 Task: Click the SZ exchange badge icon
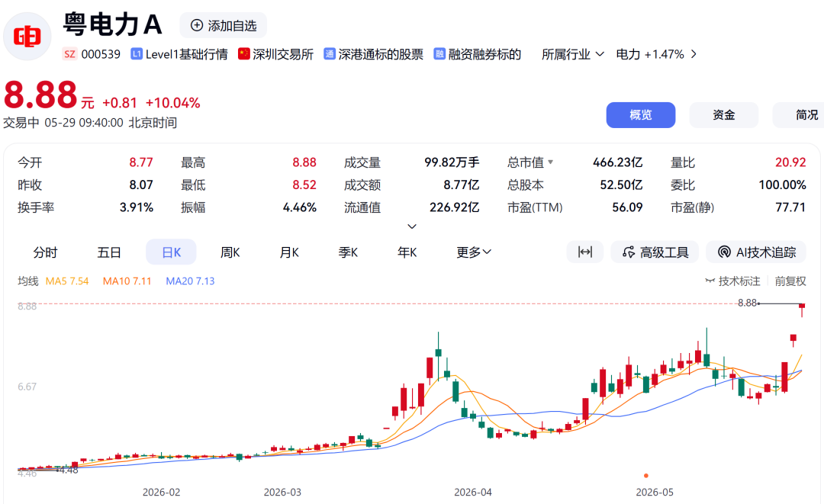69,54
